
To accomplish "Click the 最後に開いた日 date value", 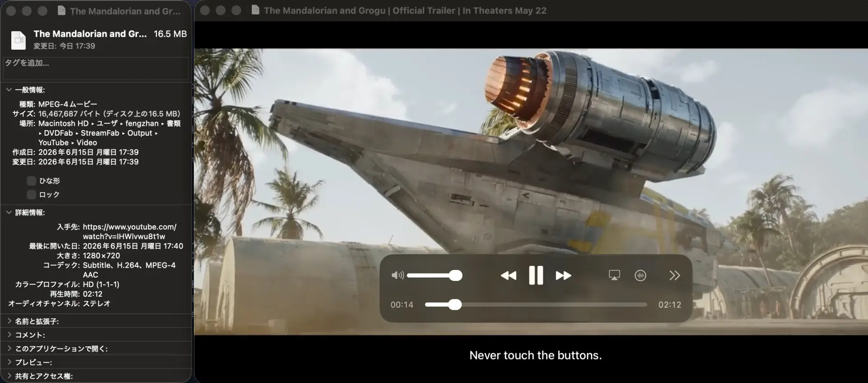I will (133, 246).
